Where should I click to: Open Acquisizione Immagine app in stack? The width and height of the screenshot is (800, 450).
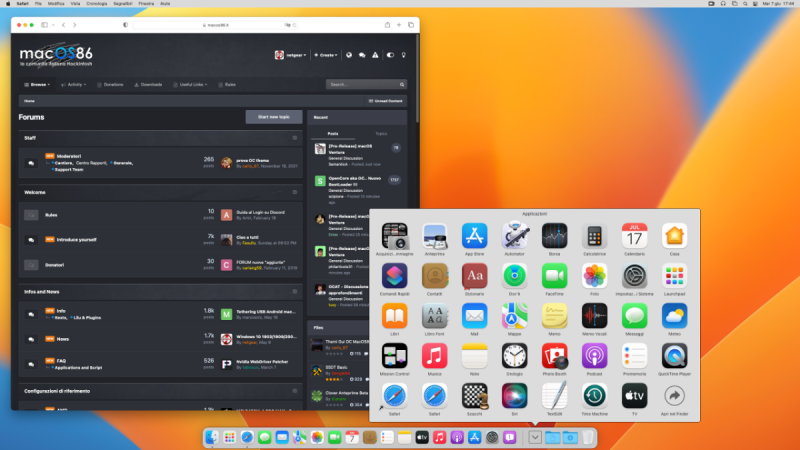[x=394, y=236]
